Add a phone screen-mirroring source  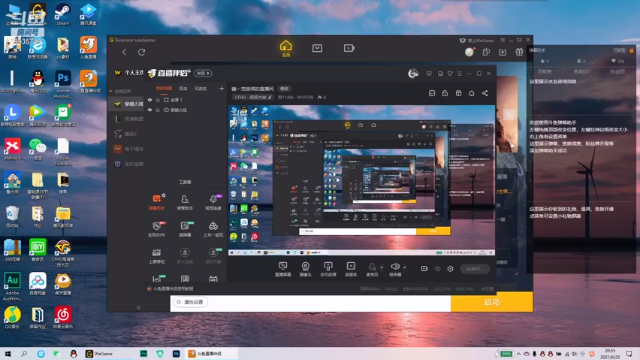point(328,269)
